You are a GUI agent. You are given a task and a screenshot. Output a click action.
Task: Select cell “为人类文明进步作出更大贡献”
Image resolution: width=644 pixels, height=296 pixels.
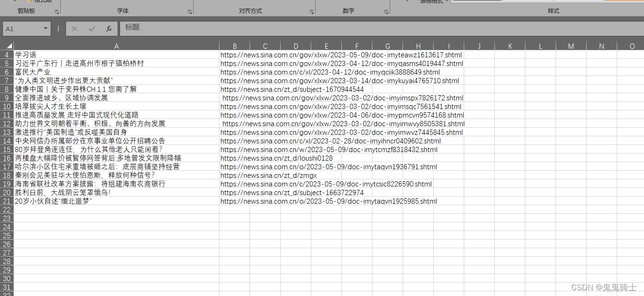(117, 80)
